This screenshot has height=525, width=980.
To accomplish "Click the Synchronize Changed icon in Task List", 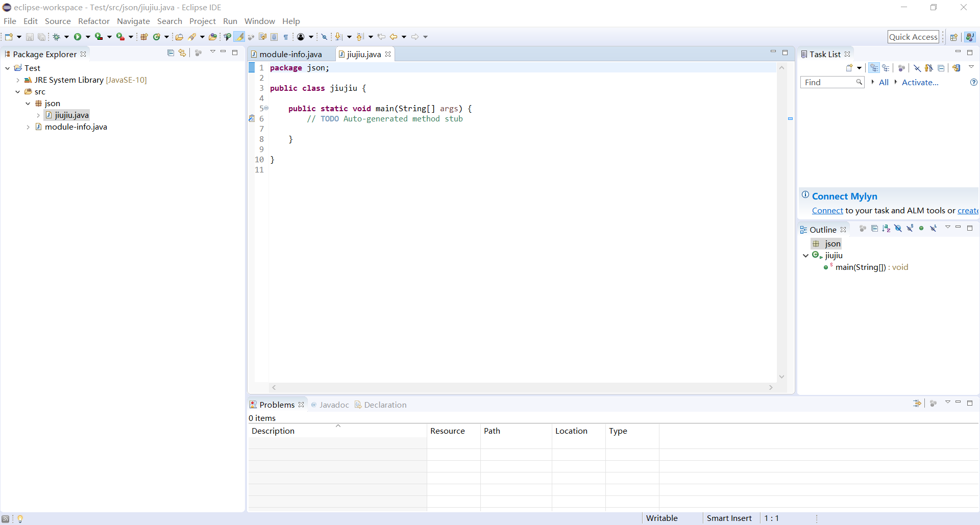I will (x=957, y=68).
